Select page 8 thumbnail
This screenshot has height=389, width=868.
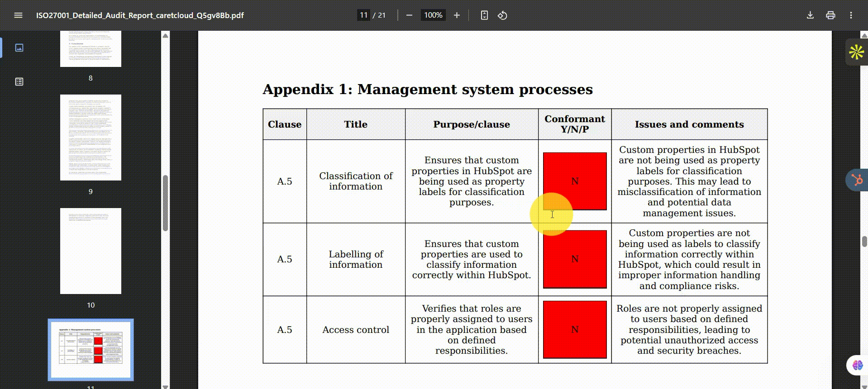(91, 49)
